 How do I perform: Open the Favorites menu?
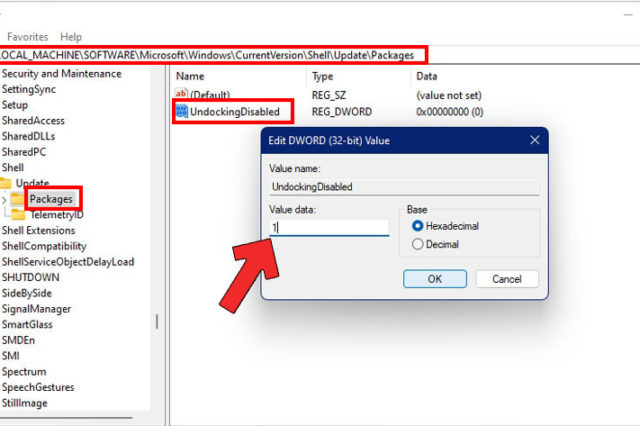(27, 37)
